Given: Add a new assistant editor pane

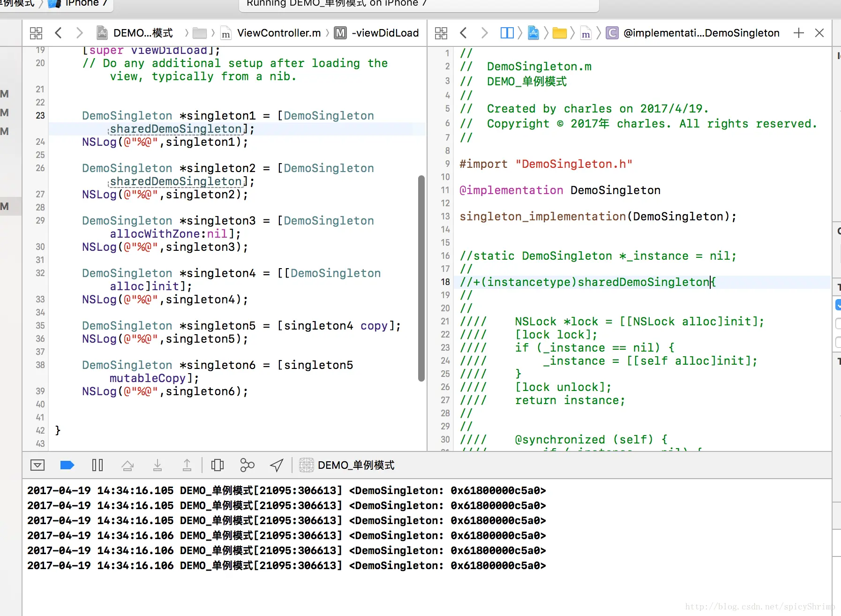Looking at the screenshot, I should [x=799, y=33].
